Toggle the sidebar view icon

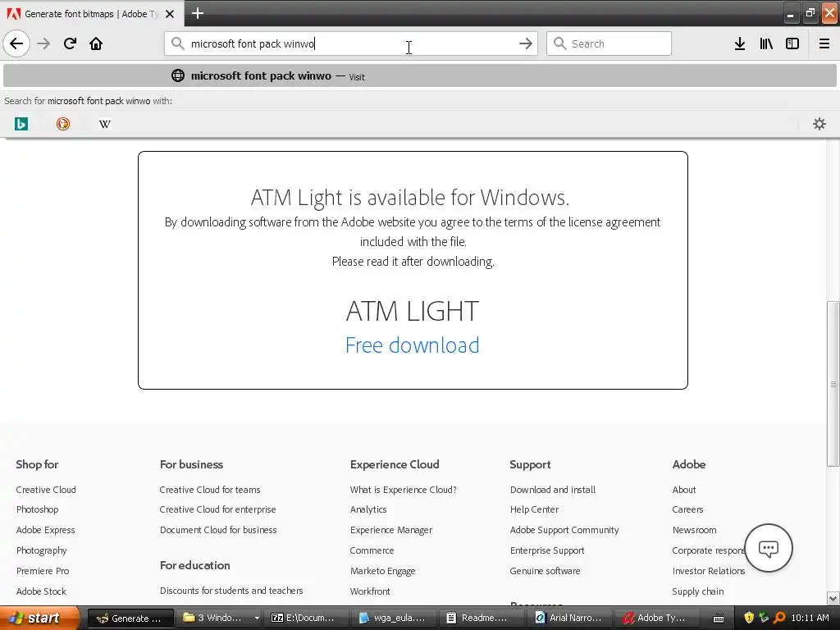point(792,43)
